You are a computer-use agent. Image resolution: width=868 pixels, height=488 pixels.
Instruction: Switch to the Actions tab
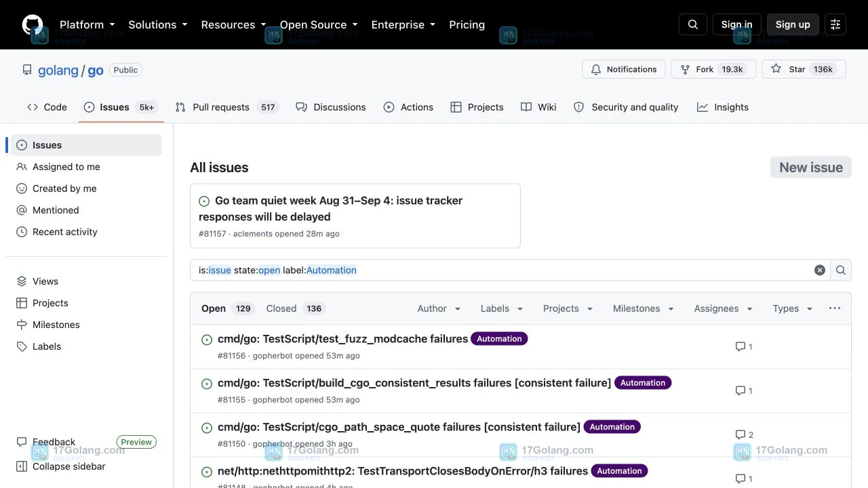pos(408,107)
